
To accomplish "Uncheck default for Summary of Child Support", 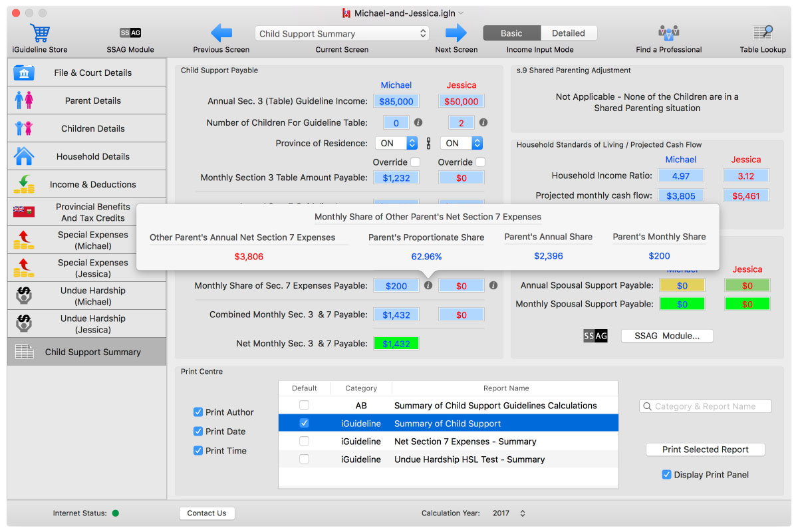I will (304, 423).
